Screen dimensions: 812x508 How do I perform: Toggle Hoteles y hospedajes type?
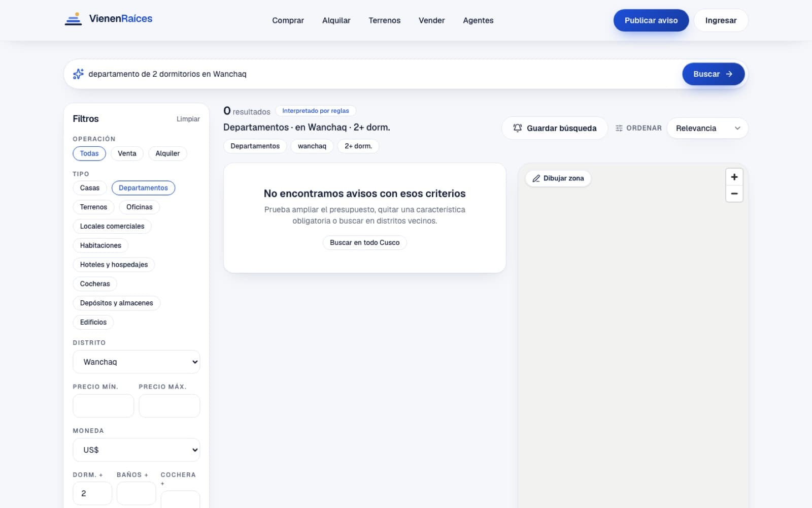[114, 265]
